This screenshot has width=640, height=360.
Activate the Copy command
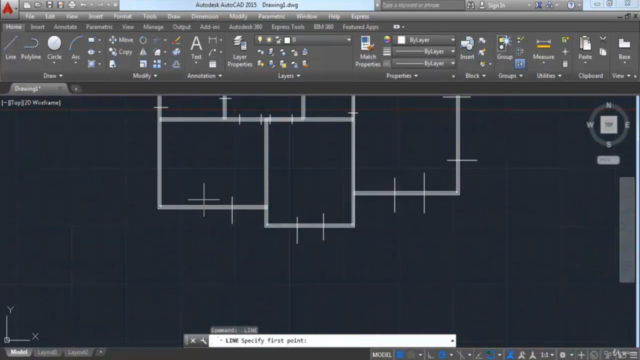(121, 52)
